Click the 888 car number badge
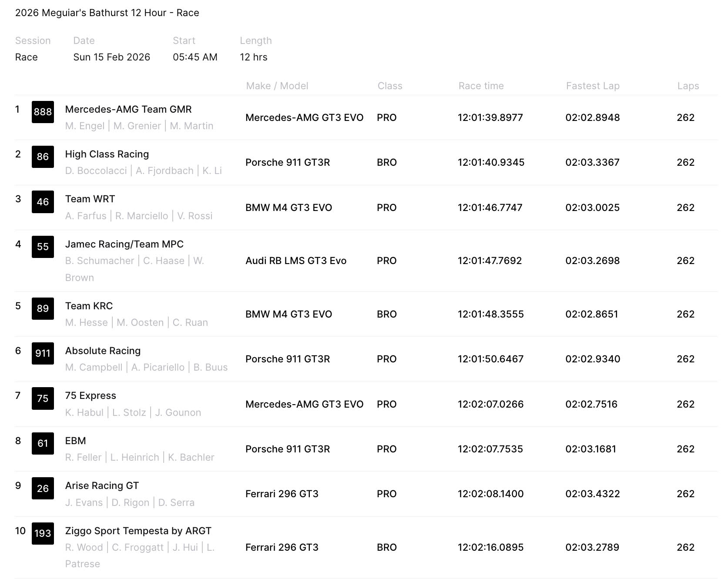 43,112
